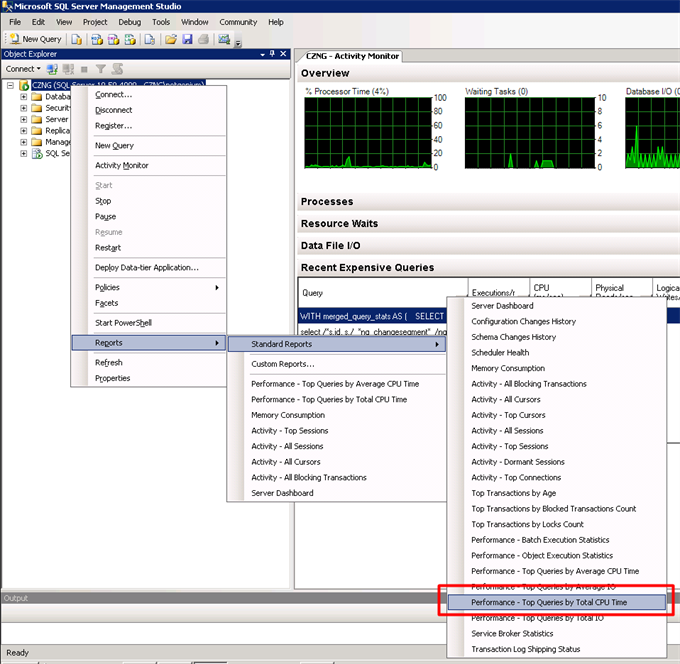Expand the Replication folder node
The image size is (680, 664).
click(x=23, y=131)
